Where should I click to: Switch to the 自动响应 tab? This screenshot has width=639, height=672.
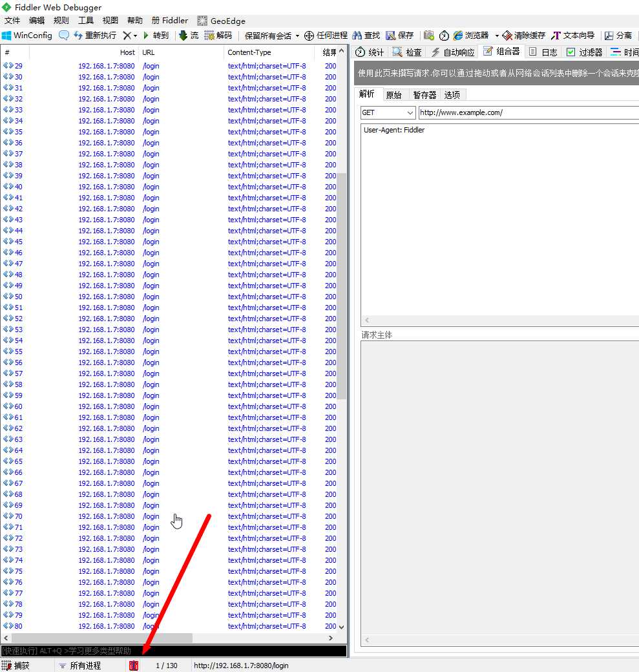tap(453, 52)
